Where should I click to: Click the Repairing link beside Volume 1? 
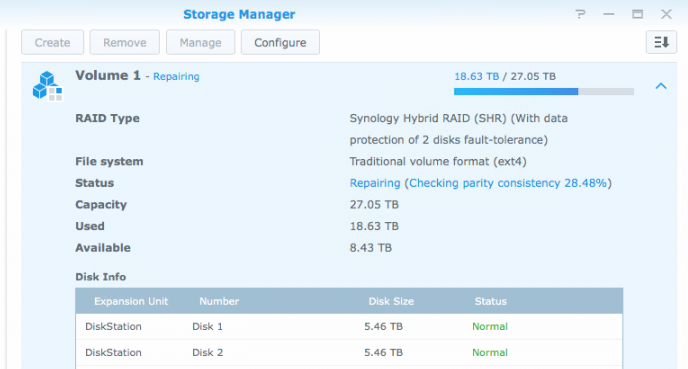pyautogui.click(x=176, y=76)
